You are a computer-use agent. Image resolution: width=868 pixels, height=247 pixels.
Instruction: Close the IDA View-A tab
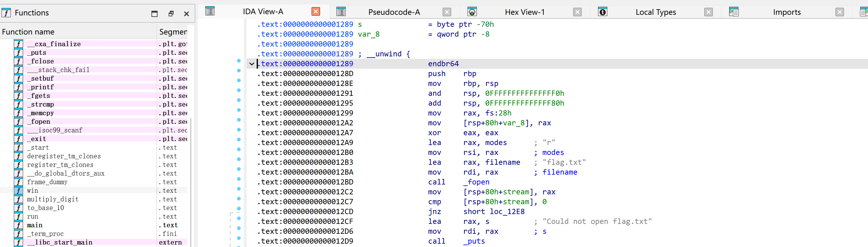tap(316, 12)
